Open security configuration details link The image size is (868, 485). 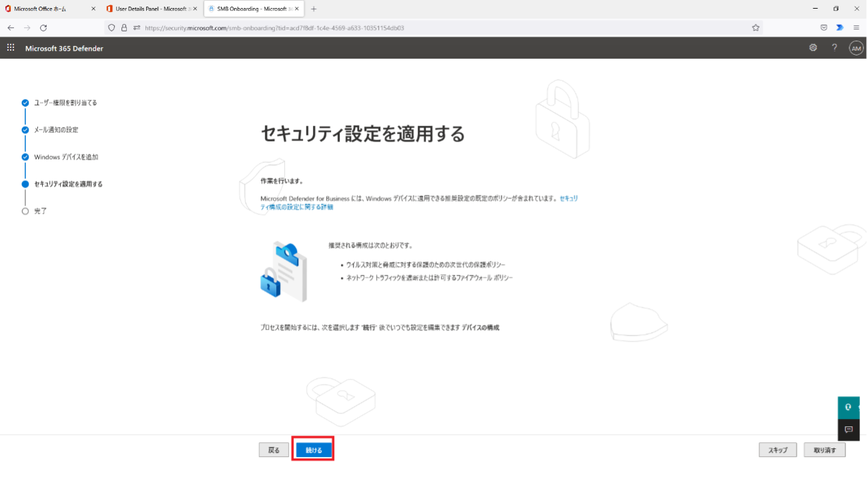(420, 203)
